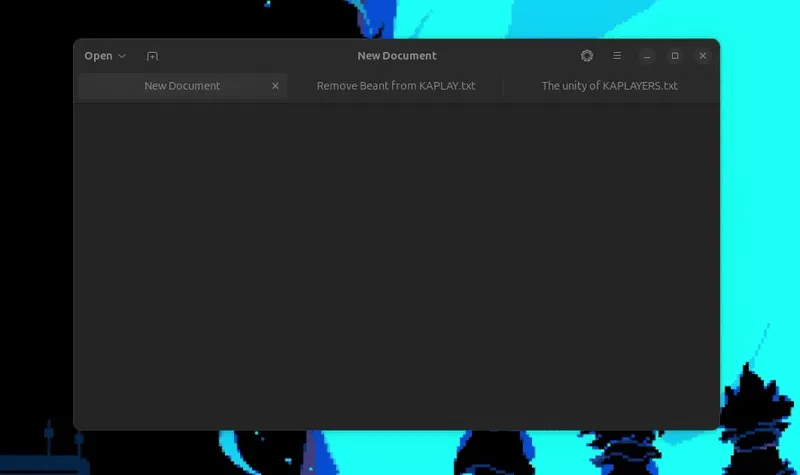
Task: Click the desktop wallpaper below the window
Action: tap(400, 455)
